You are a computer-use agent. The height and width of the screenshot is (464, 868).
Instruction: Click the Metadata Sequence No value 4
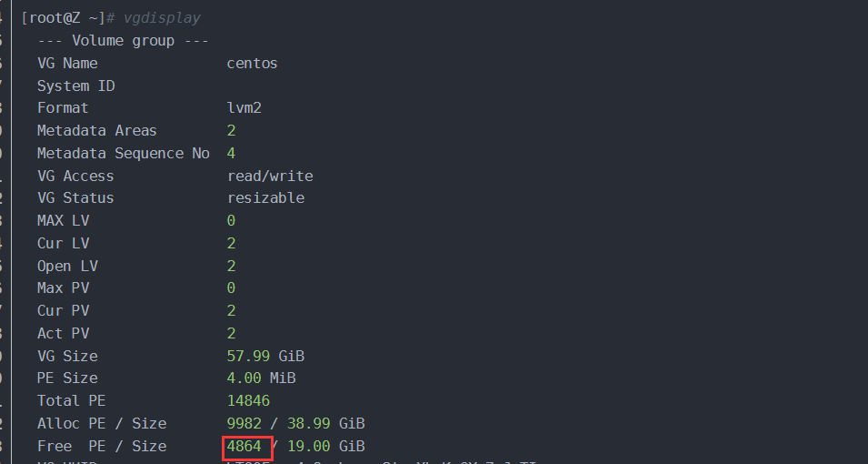click(231, 153)
